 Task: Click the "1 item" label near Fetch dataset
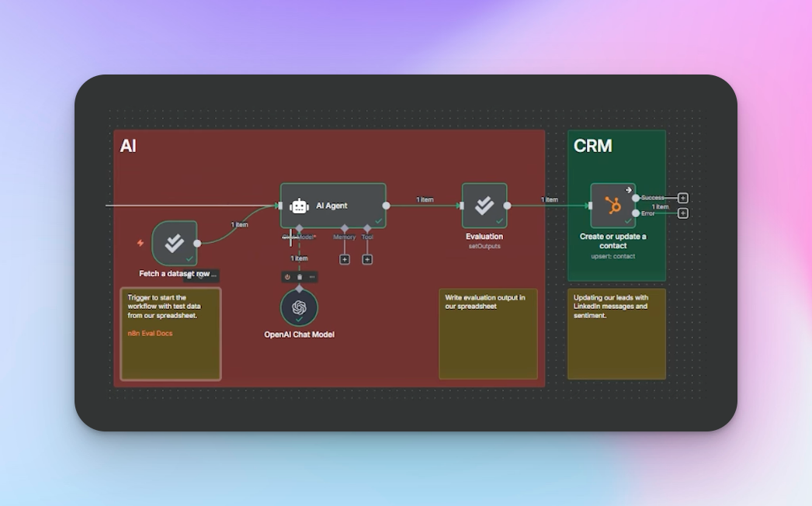[239, 225]
